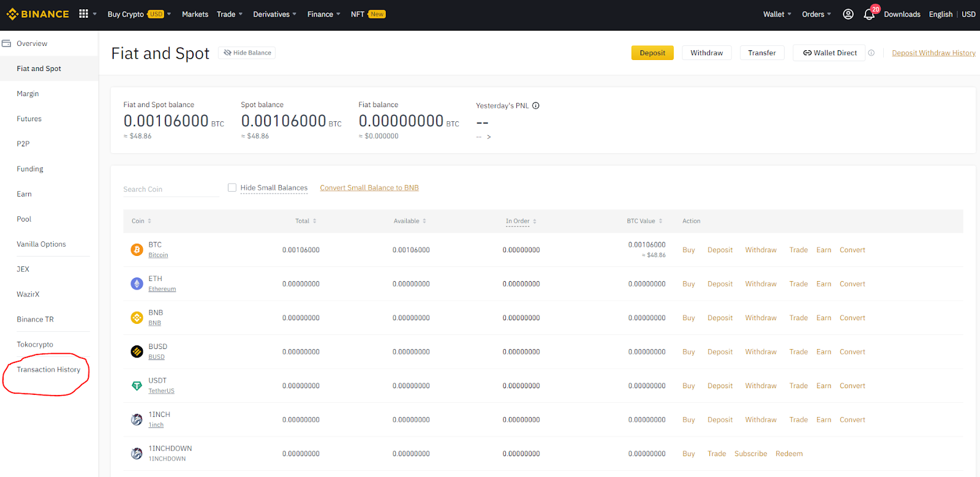Click the 1INCH coin icon

[137, 419]
